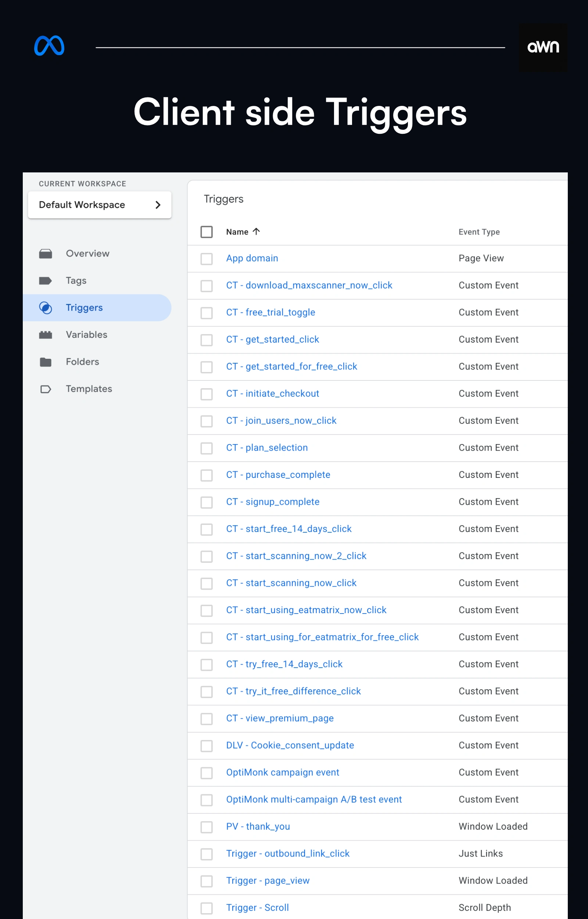Screen dimensions: 588x919
Task: Click the Folders folder icon
Action: (x=46, y=362)
